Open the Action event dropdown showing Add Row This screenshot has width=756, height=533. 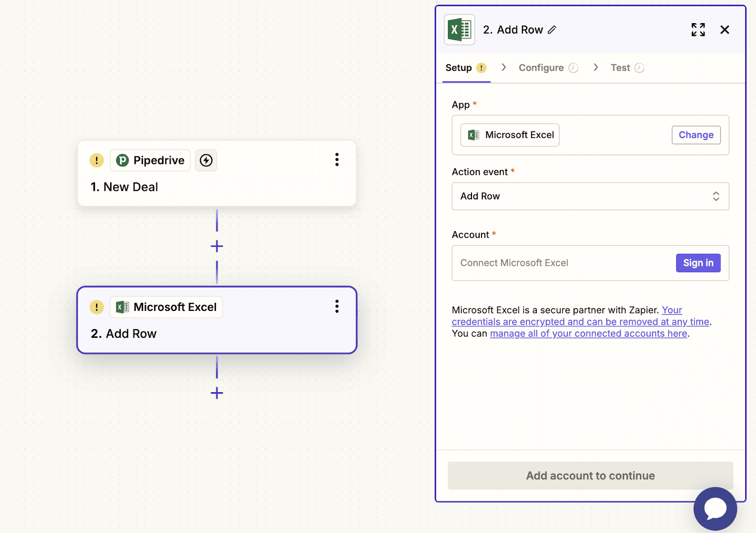point(590,196)
